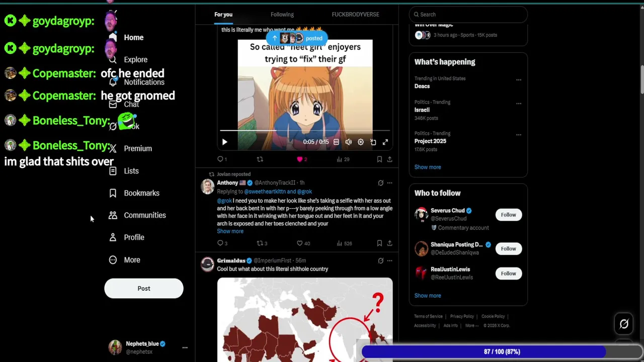Share the video post

pos(389,159)
